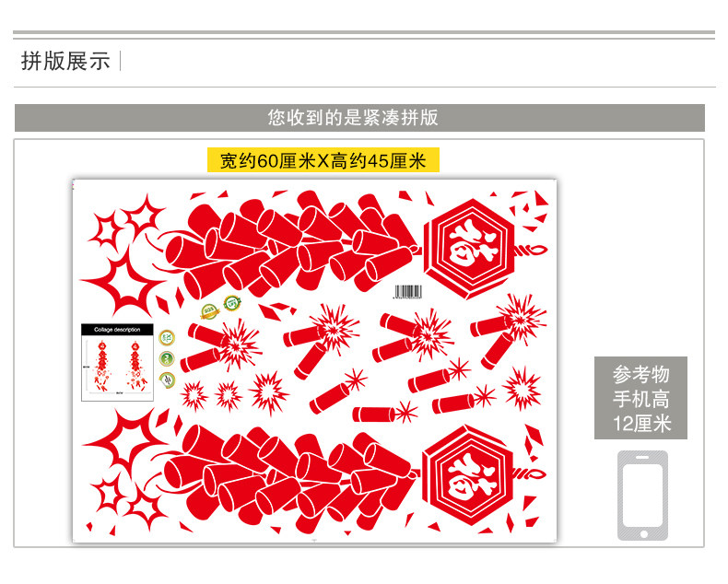This screenshot has height=584, width=728.
Task: Click the Collage description black header
Action: coord(117,330)
